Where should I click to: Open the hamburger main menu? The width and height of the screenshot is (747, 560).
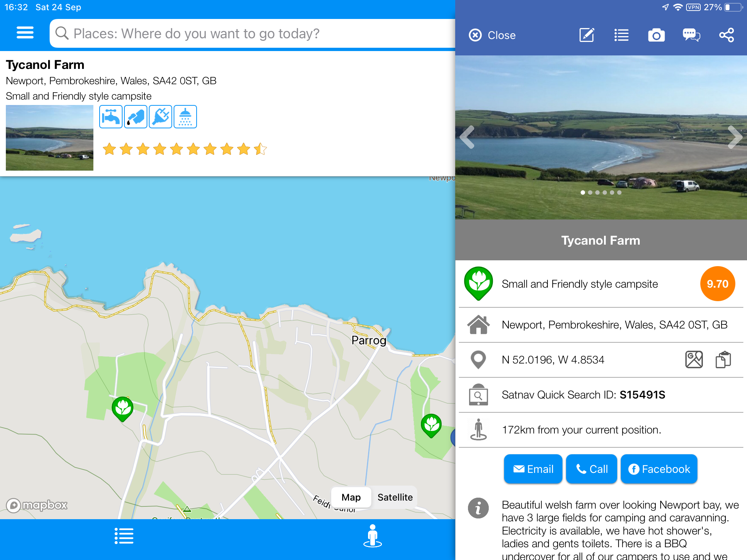coord(25,33)
